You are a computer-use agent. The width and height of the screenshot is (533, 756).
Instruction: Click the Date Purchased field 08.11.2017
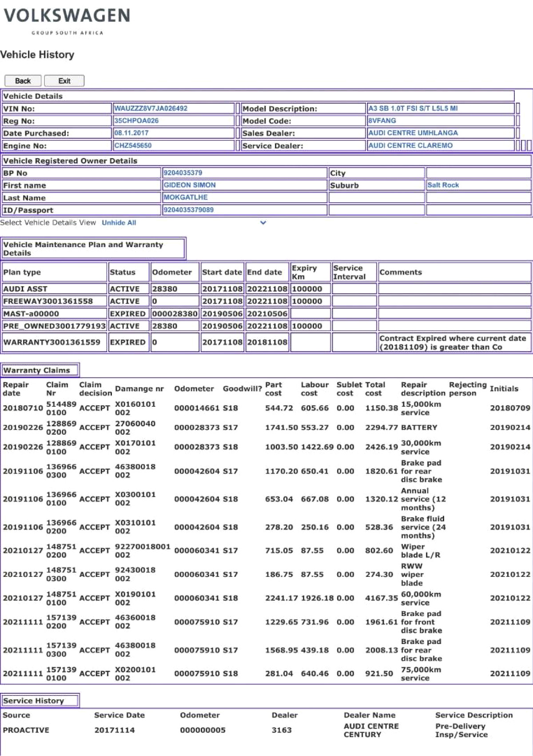click(x=173, y=133)
